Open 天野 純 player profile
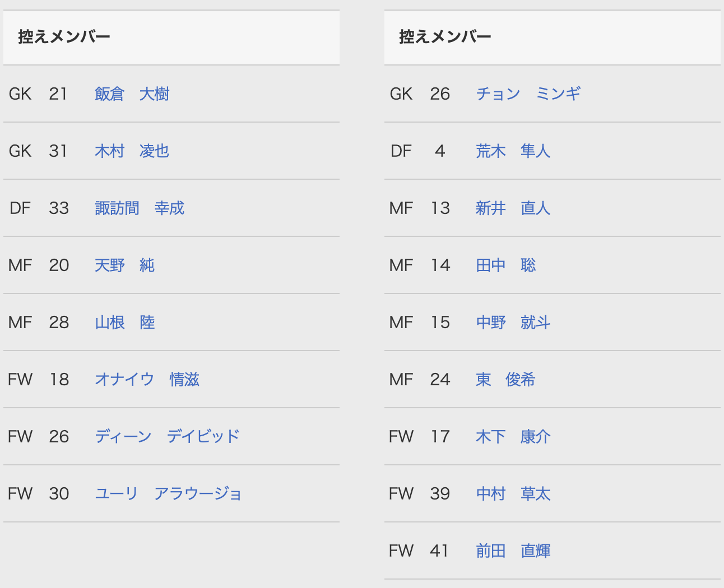The height and width of the screenshot is (588, 724). click(124, 265)
